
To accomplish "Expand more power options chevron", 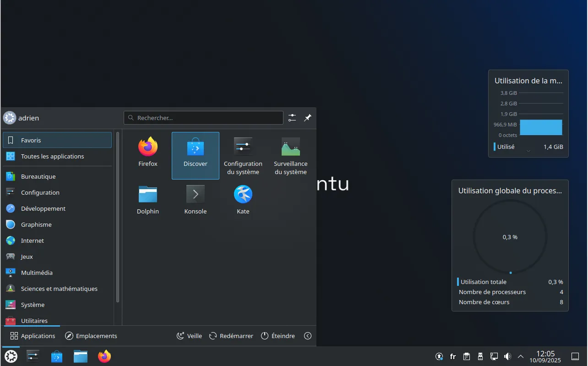I will pyautogui.click(x=308, y=336).
